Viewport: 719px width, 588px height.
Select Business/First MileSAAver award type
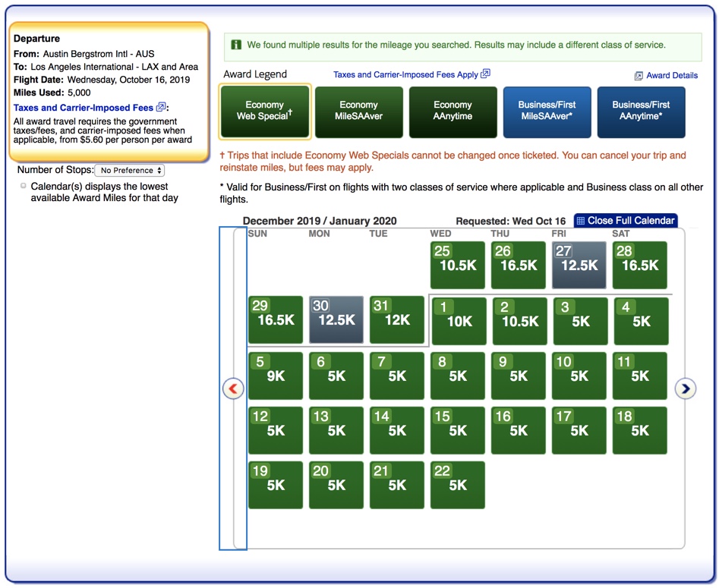[x=547, y=112]
